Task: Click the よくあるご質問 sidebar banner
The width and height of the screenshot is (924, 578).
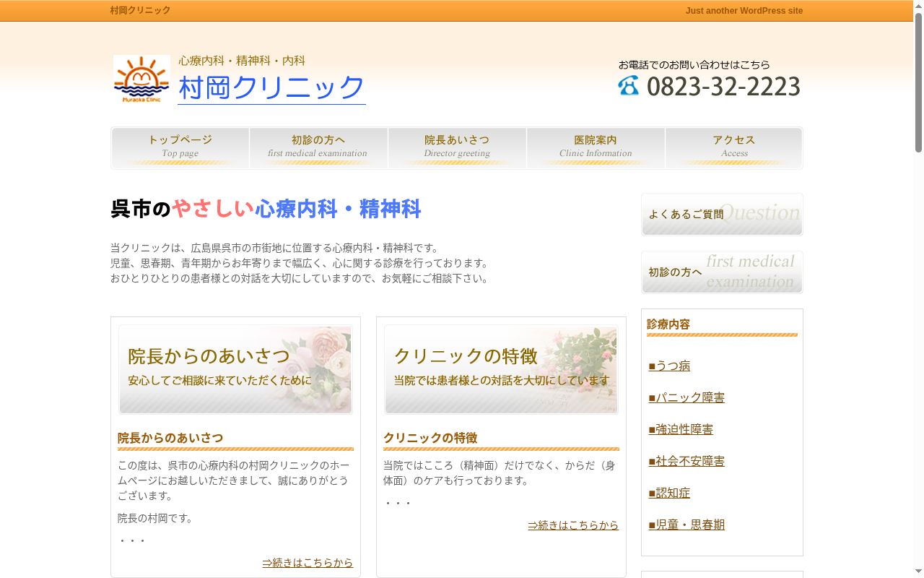Action: [722, 215]
